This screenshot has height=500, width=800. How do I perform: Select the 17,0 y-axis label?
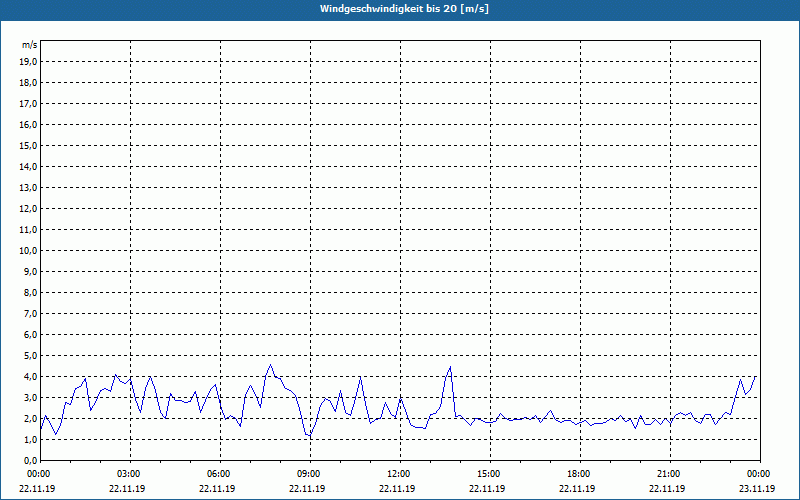tap(30, 104)
